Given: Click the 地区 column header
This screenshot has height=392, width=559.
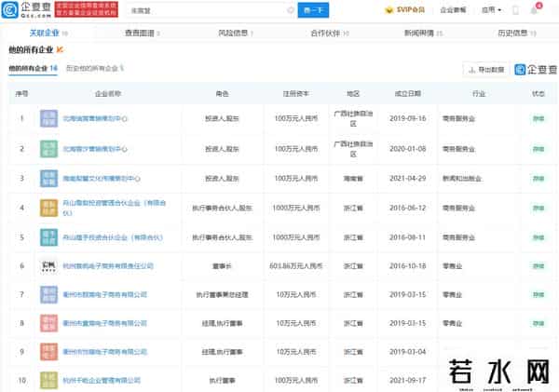Looking at the screenshot, I should click(x=353, y=94).
